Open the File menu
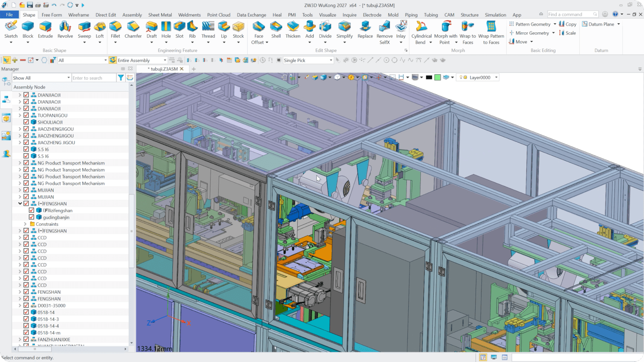The image size is (644, 362). 9,15
